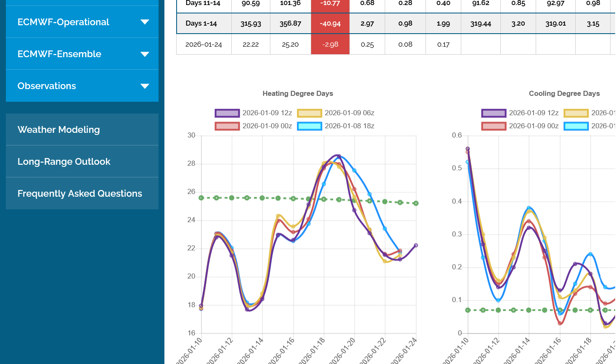Toggle 2026-01-08 18z blue legend in Heating chart
The image size is (616, 364).
pyautogui.click(x=309, y=126)
